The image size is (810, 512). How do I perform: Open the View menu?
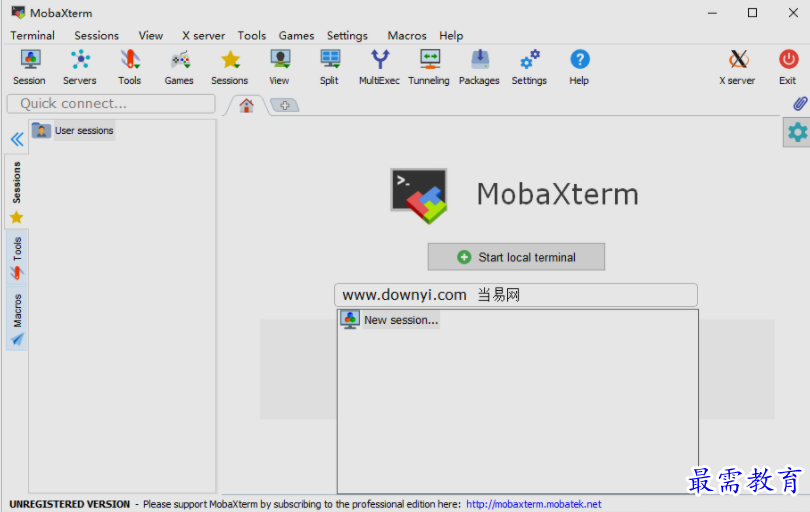150,36
